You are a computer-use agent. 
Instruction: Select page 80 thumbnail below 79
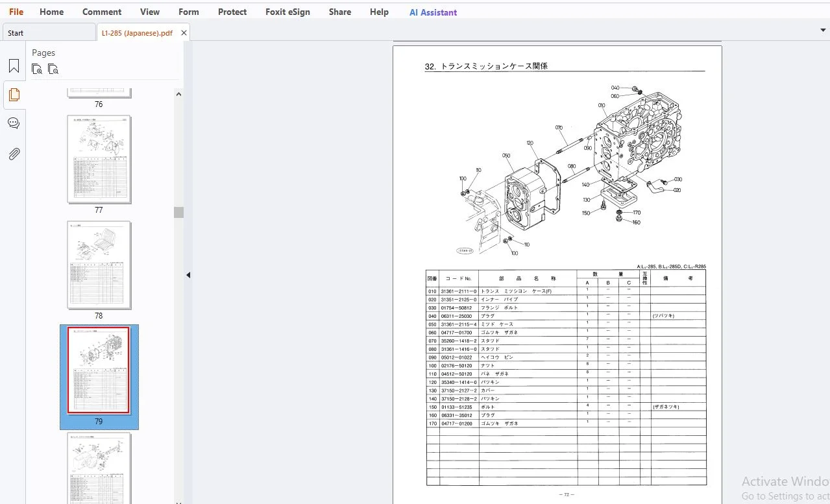point(99,468)
